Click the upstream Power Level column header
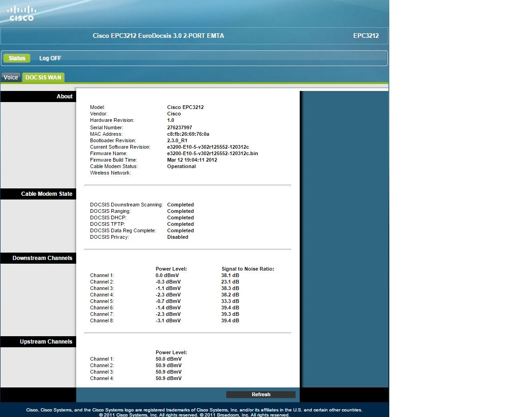This screenshot has height=417, width=532. [171, 352]
